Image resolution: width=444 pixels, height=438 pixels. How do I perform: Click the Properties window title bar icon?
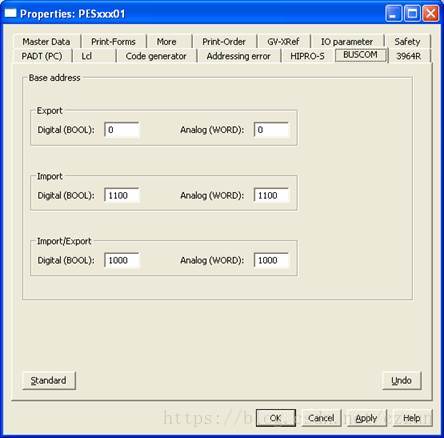pyautogui.click(x=10, y=14)
